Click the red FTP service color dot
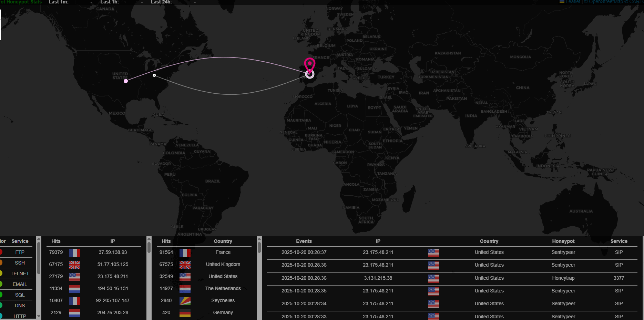Viewport: 644px width, 320px height. pyautogui.click(x=1, y=252)
